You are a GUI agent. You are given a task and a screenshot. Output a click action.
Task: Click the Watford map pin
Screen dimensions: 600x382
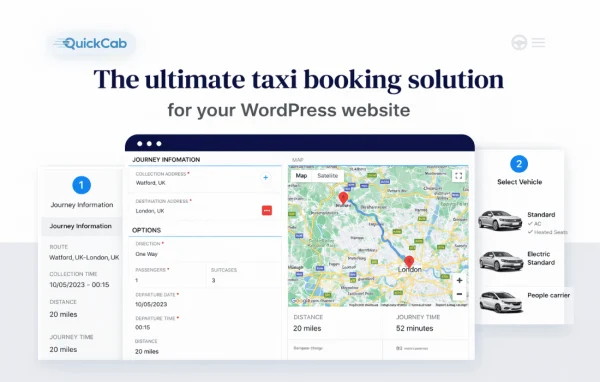coord(343,198)
